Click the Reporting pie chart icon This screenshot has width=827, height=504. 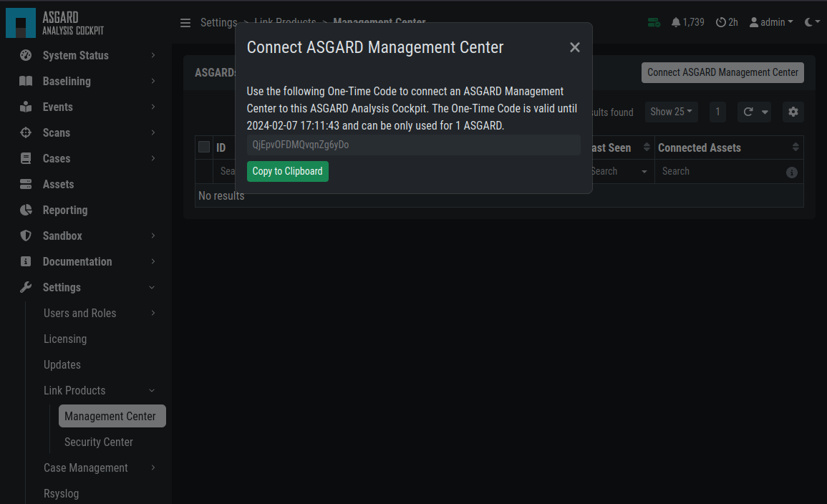[25, 210]
